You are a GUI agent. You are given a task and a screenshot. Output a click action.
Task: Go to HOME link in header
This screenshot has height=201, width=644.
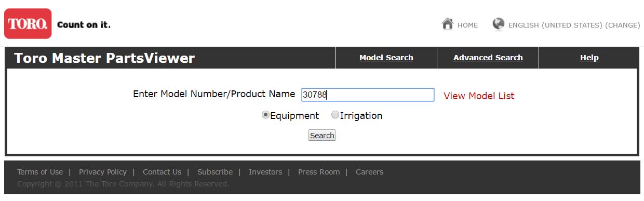pos(467,25)
